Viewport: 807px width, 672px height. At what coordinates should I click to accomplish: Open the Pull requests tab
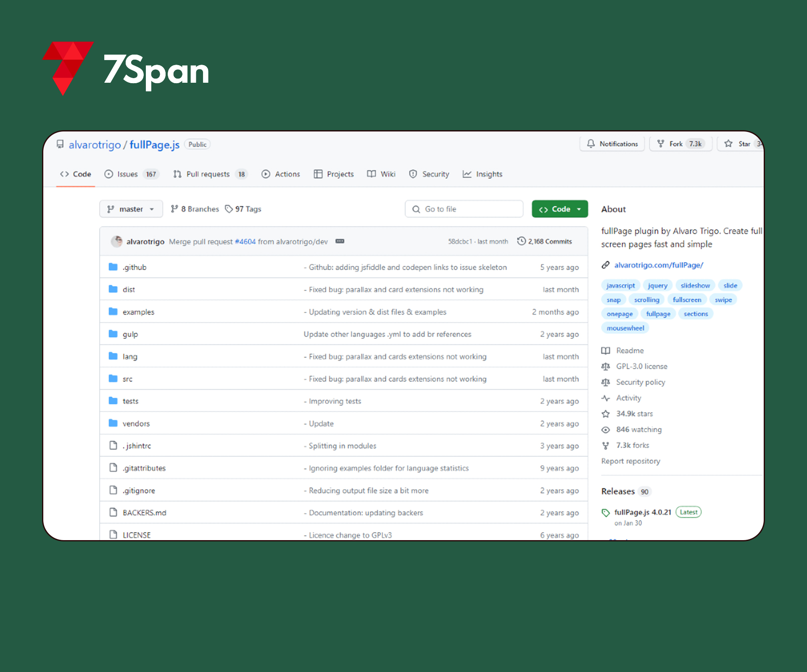coord(210,174)
